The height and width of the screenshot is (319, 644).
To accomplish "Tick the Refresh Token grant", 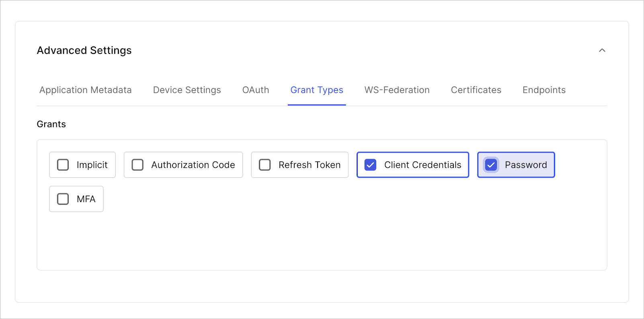I will tap(265, 165).
